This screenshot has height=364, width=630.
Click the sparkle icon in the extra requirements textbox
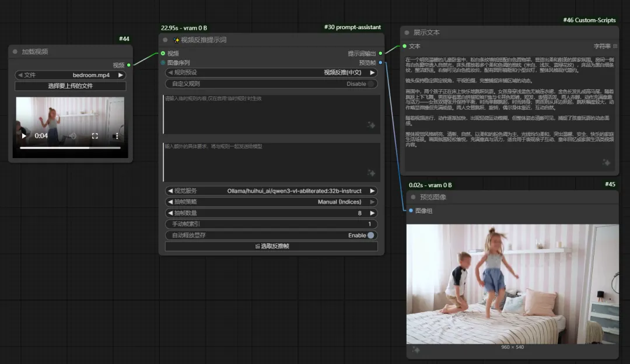pyautogui.click(x=371, y=173)
